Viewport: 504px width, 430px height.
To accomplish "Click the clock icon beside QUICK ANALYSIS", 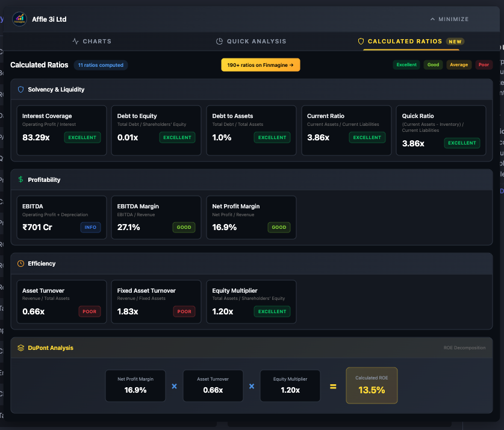I will pyautogui.click(x=219, y=42).
